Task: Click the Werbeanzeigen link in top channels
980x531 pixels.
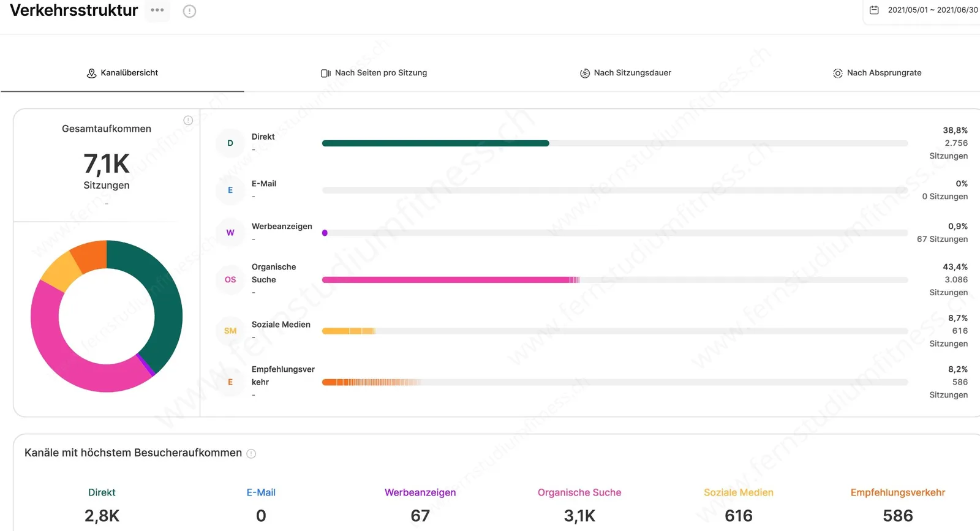Action: [x=420, y=492]
